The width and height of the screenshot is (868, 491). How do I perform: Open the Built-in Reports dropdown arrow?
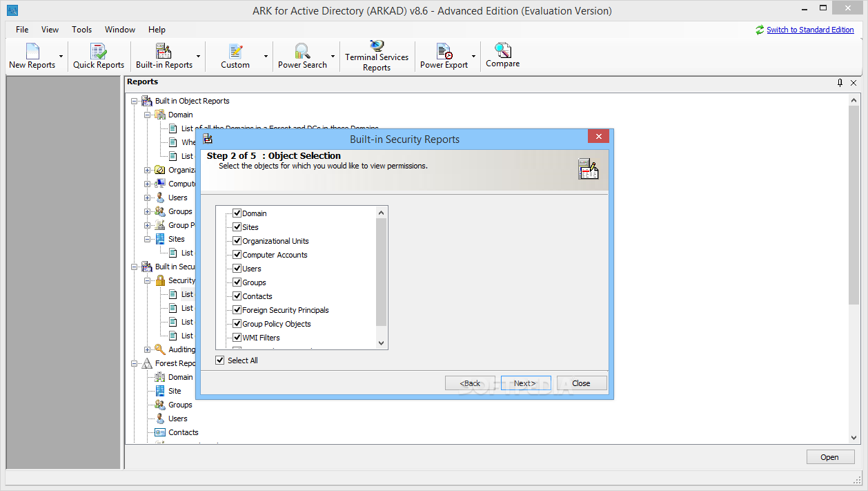tap(199, 56)
